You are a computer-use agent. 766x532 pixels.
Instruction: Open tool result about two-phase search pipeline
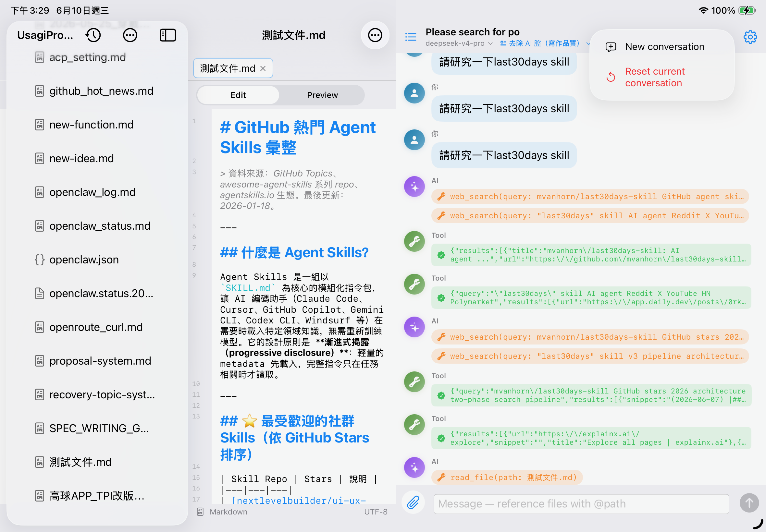point(591,395)
